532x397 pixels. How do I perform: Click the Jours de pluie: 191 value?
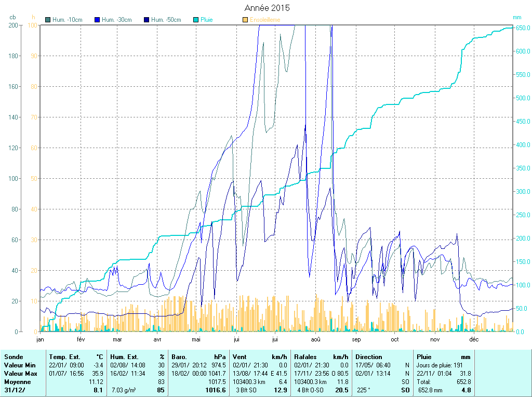tap(440, 365)
